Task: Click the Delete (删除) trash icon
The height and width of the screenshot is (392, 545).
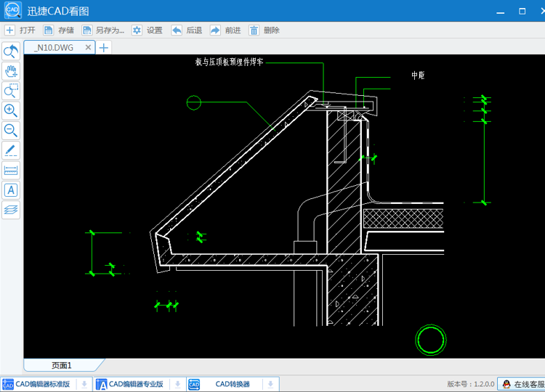Action: [x=254, y=30]
